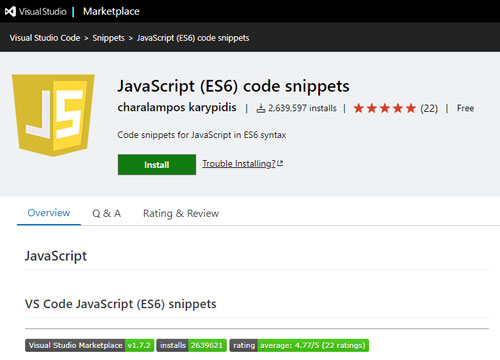The width and height of the screenshot is (500, 360).
Task: Click the rating average 4.77/5 badge
Action: (299, 345)
